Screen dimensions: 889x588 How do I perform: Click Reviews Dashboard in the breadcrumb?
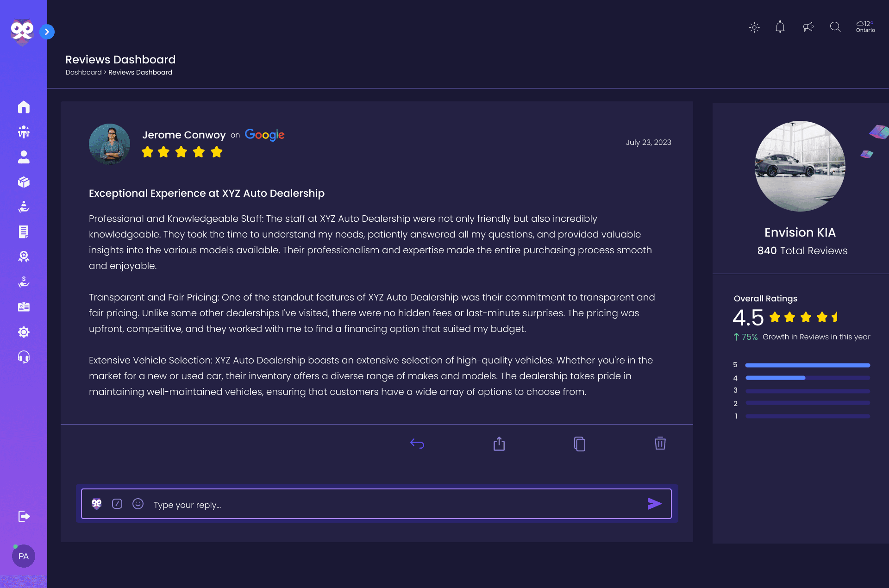coord(140,72)
